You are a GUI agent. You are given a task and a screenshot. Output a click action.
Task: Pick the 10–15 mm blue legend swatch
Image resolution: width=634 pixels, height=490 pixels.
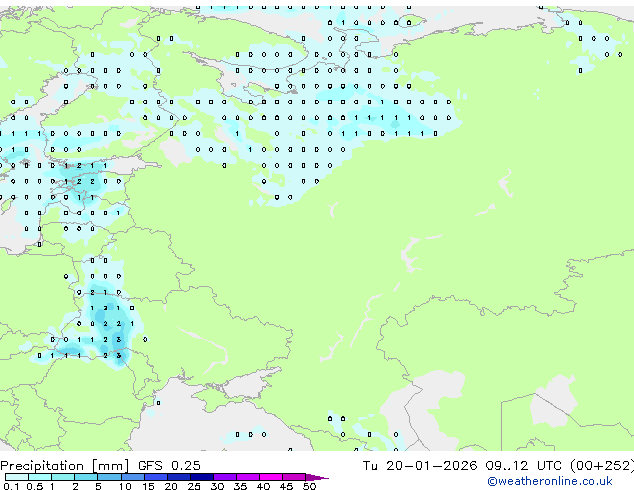pyautogui.click(x=133, y=477)
